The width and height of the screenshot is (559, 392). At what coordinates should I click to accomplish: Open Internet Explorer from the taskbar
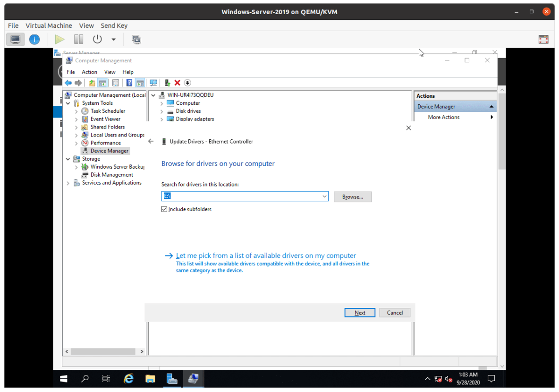click(128, 378)
